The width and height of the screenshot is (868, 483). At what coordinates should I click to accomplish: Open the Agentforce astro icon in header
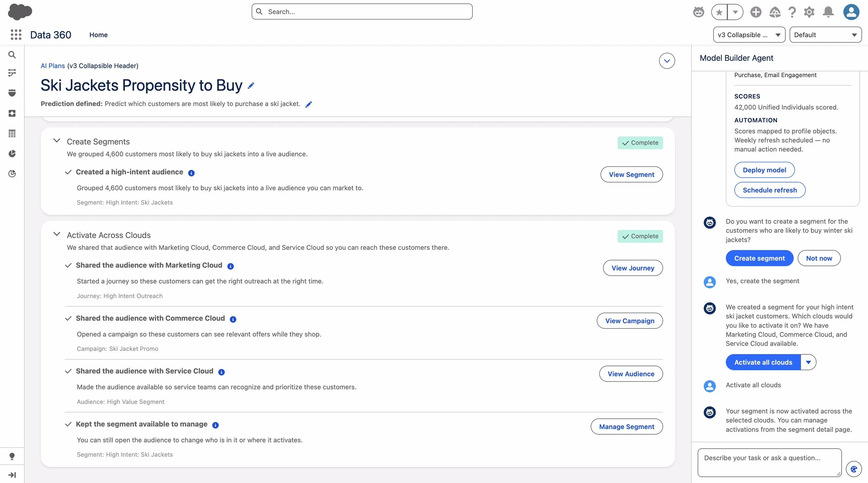pyautogui.click(x=699, y=12)
